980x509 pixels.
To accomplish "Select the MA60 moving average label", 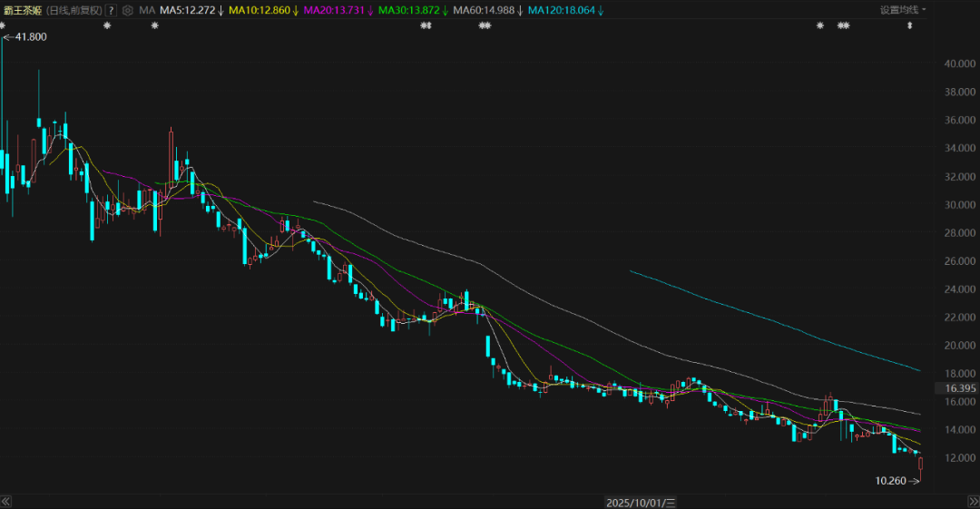I will coord(486,10).
